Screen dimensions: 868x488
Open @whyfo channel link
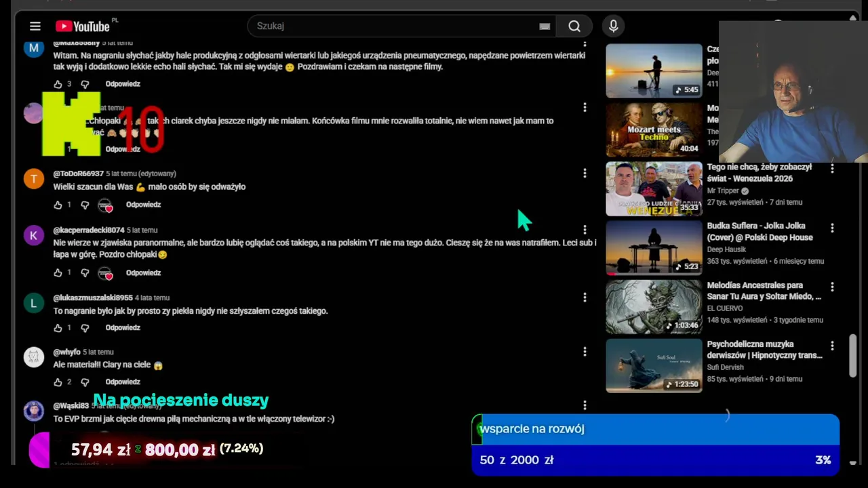pos(66,352)
